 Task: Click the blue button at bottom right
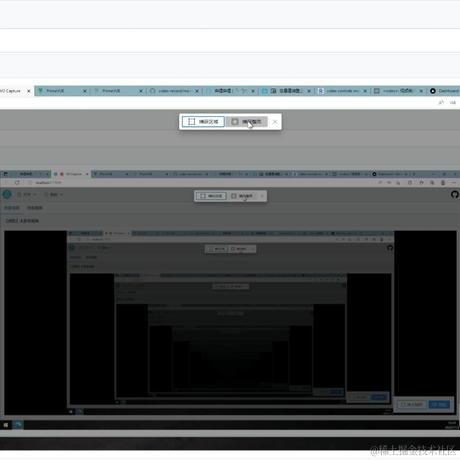click(439, 404)
